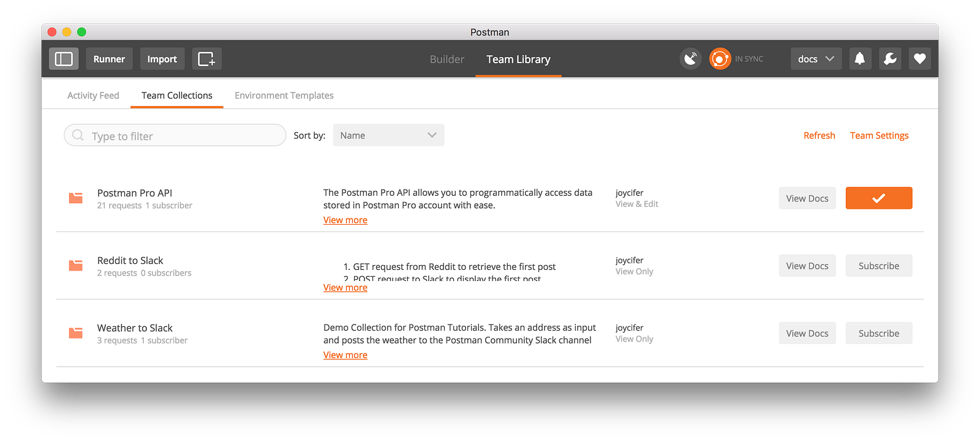Viewport: 980px width, 442px height.
Task: View Docs for Reddit to Slack
Action: point(807,266)
